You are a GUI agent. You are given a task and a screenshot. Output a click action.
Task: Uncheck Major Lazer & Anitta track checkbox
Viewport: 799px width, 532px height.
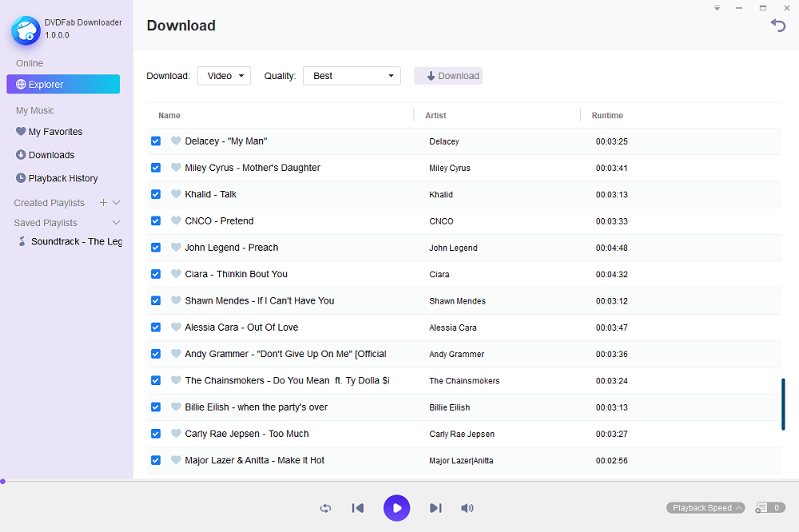[x=156, y=460]
